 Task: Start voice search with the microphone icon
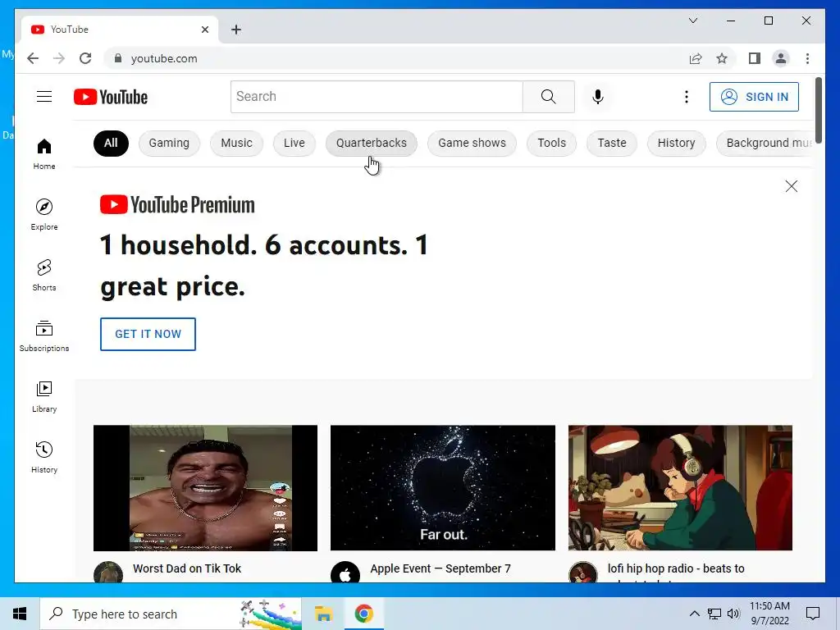(x=598, y=97)
